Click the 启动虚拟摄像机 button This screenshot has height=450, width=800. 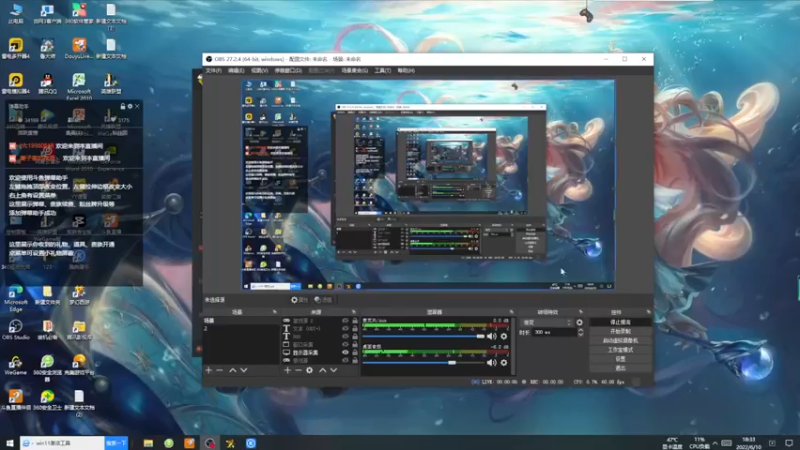coord(620,340)
